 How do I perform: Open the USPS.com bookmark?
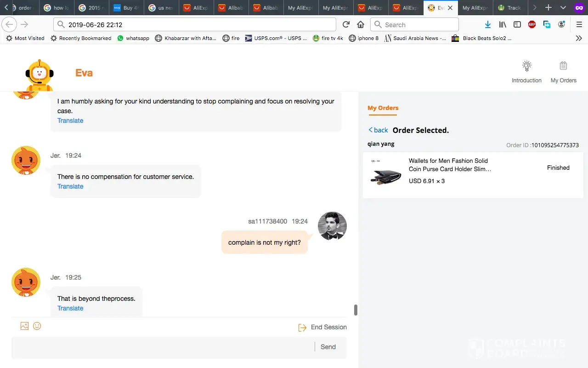[276, 38]
